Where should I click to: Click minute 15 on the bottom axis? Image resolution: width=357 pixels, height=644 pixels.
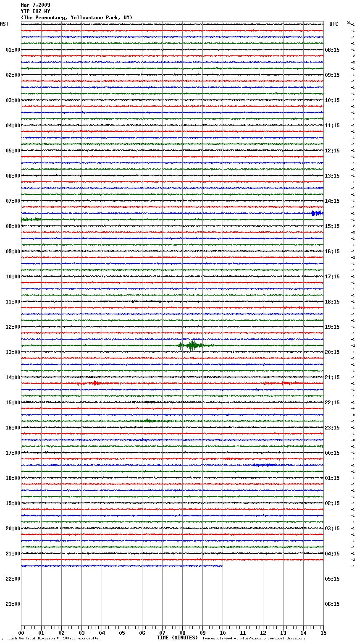[323, 633]
